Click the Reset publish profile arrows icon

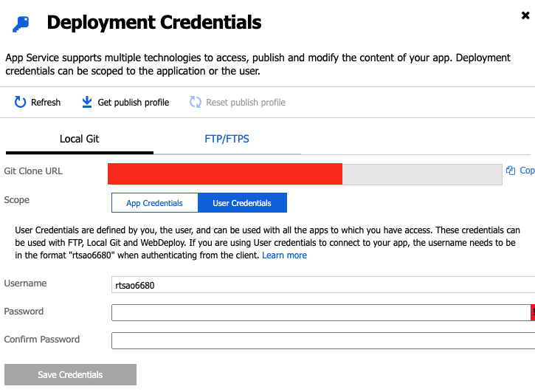click(196, 102)
